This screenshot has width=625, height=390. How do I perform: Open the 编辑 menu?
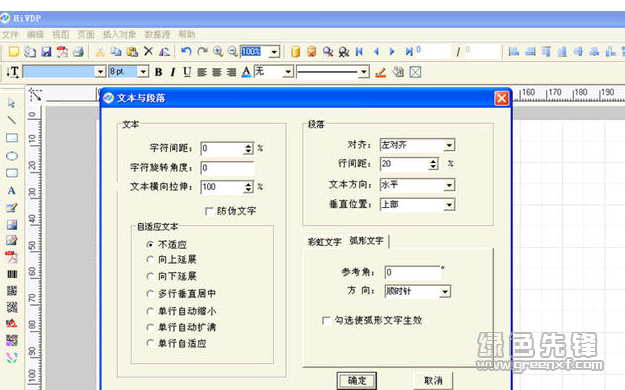coord(35,34)
